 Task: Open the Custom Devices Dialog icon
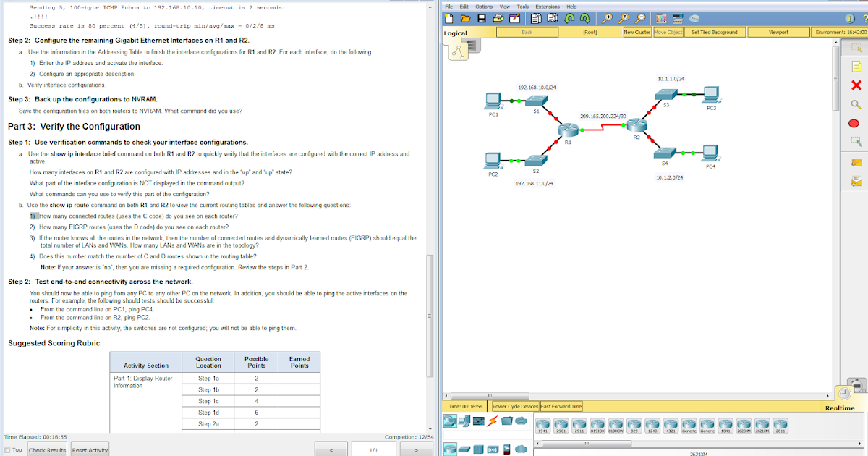point(678,18)
